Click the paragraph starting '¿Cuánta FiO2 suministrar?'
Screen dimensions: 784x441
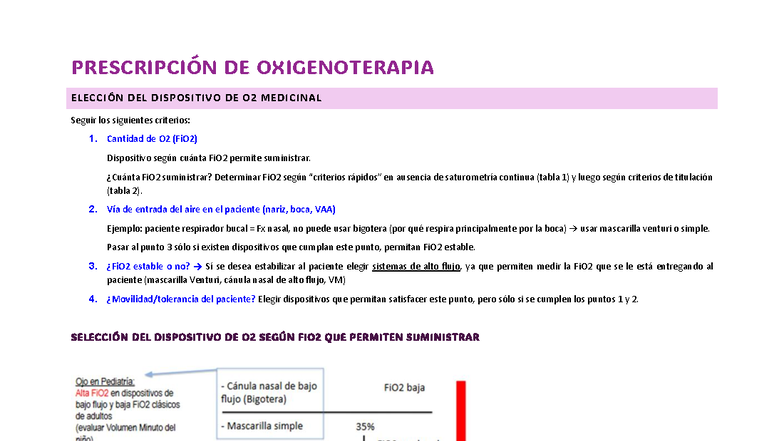(410, 184)
